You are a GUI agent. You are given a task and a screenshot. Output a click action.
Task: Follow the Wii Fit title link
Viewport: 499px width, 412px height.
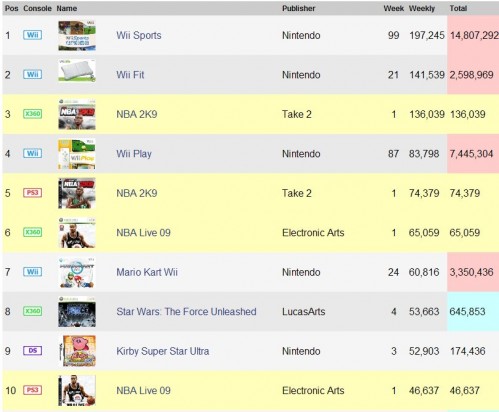130,75
